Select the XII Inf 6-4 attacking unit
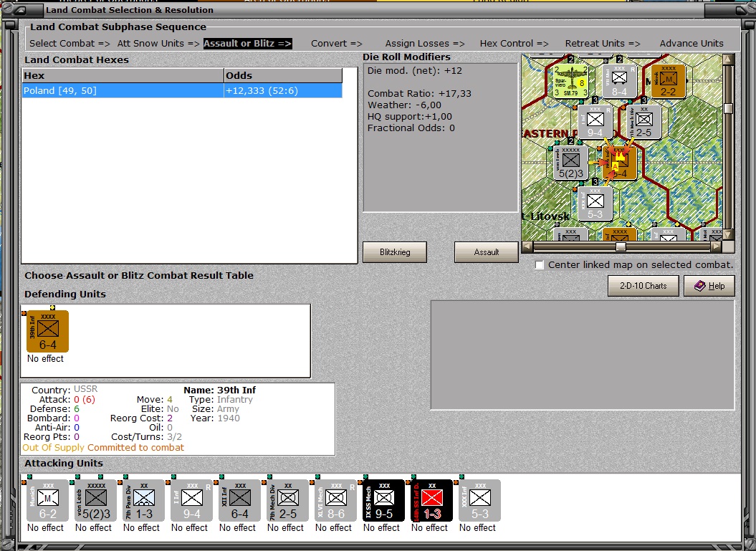The width and height of the screenshot is (756, 551). click(239, 500)
